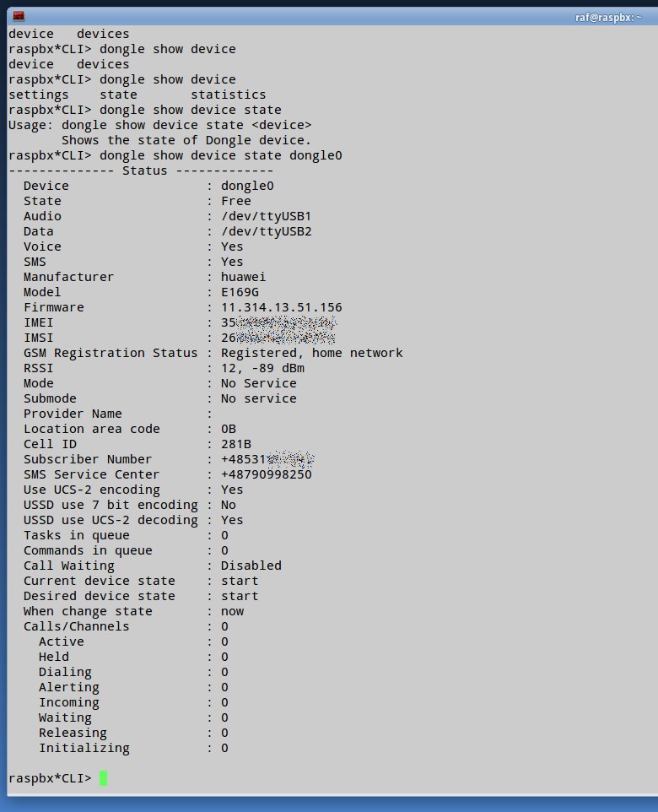
Task: Click the firmware version 11.314.13.51.156
Action: tap(282, 307)
